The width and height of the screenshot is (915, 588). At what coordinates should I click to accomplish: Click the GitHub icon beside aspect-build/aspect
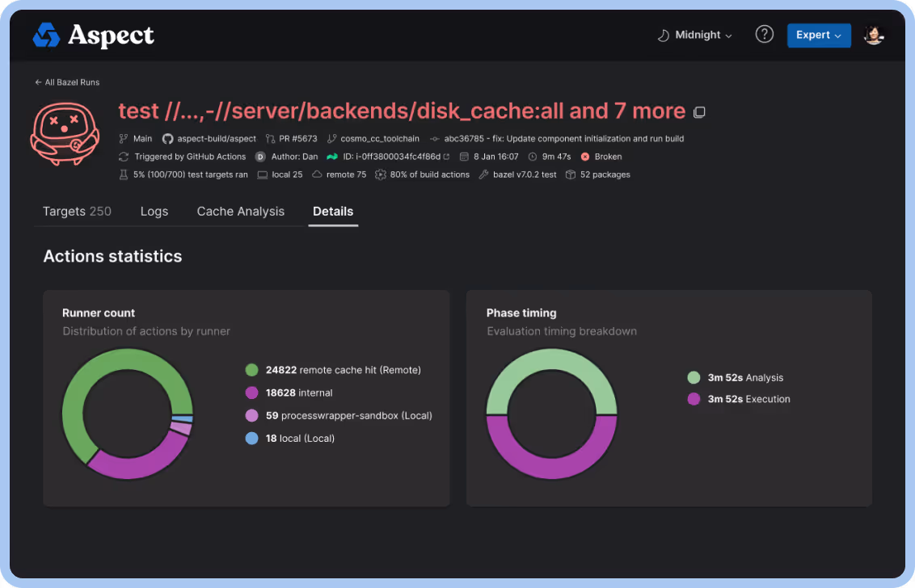tap(167, 139)
